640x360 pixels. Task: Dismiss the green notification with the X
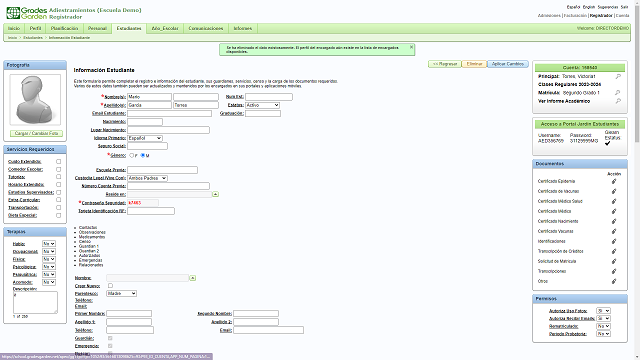coord(411,47)
